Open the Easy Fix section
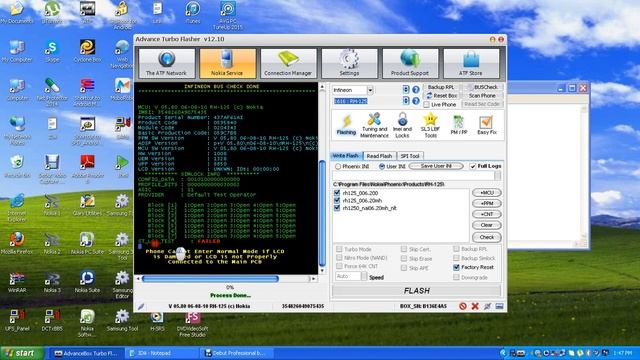 pyautogui.click(x=487, y=125)
